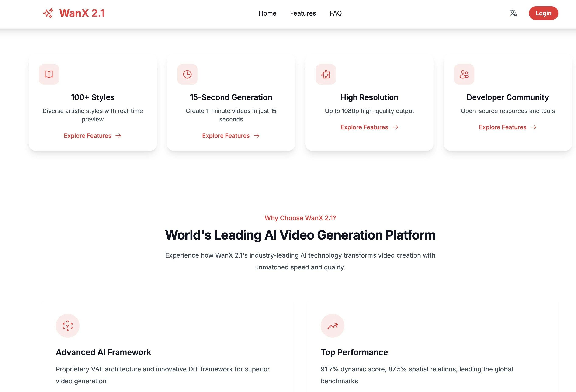Image resolution: width=576 pixels, height=392 pixels.
Task: Follow Explore Features under High Resolution
Action: coord(364,127)
